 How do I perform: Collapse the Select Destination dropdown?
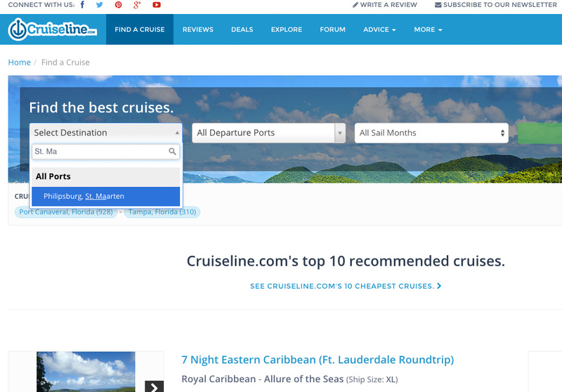[x=106, y=133]
